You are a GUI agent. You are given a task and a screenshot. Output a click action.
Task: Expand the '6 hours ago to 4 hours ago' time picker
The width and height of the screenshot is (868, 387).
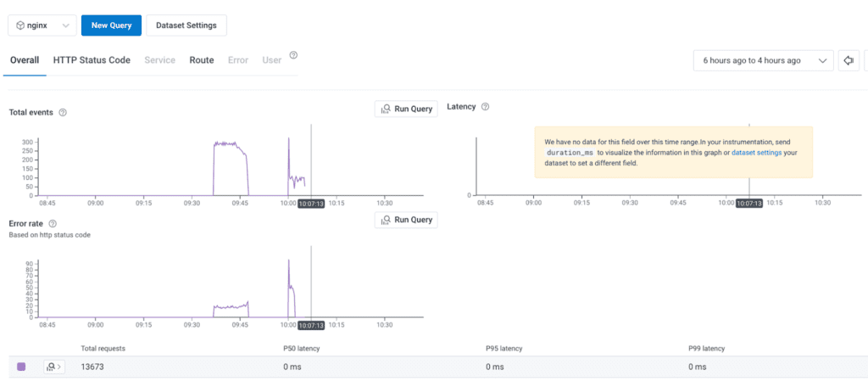coord(763,61)
